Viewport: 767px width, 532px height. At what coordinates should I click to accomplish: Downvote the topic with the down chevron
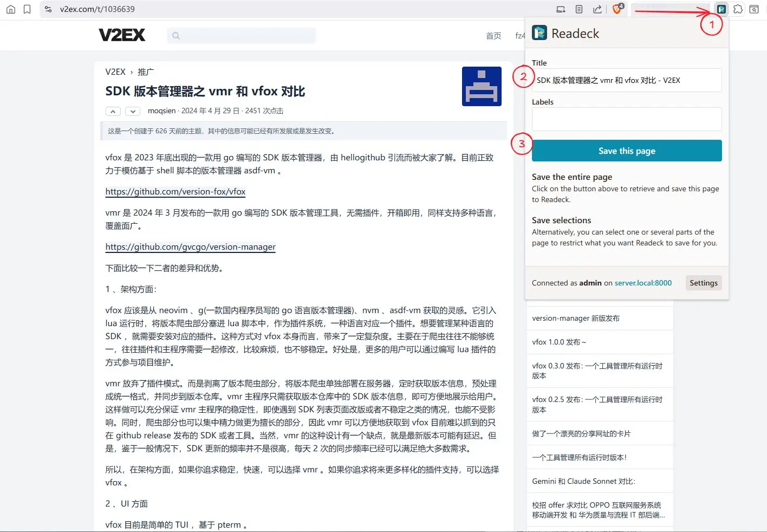point(133,111)
